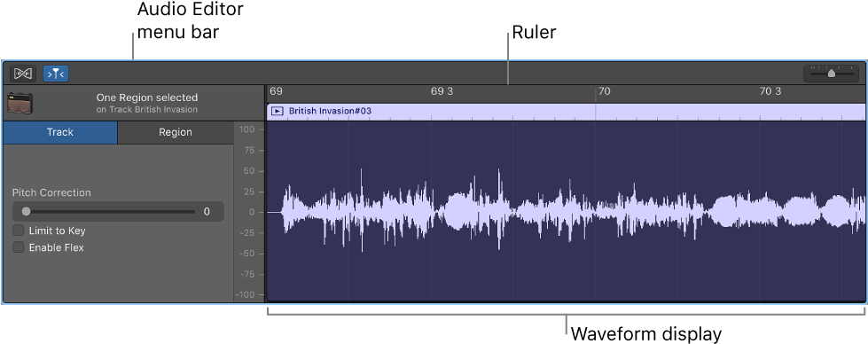868x344 pixels.
Task: Click the Pitch Correction slider knob
Action: [26, 212]
